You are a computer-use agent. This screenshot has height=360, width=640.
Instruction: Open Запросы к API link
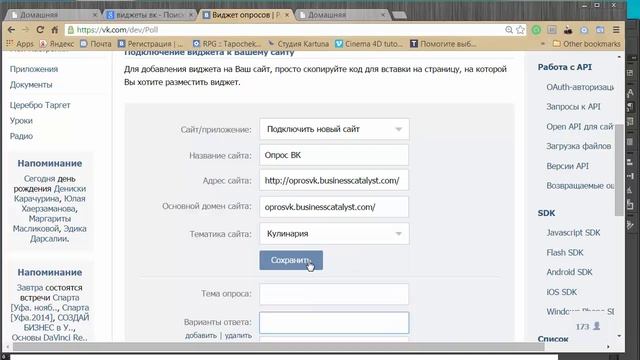[573, 107]
